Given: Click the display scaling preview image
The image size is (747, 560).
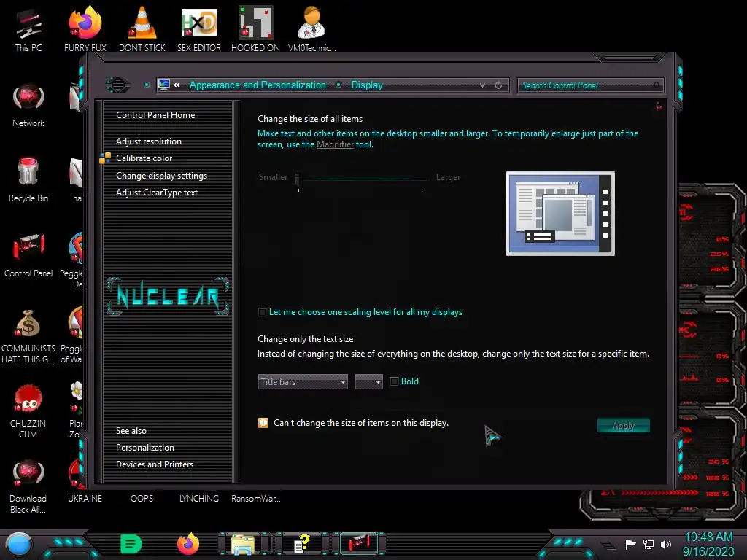Looking at the screenshot, I should point(560,214).
